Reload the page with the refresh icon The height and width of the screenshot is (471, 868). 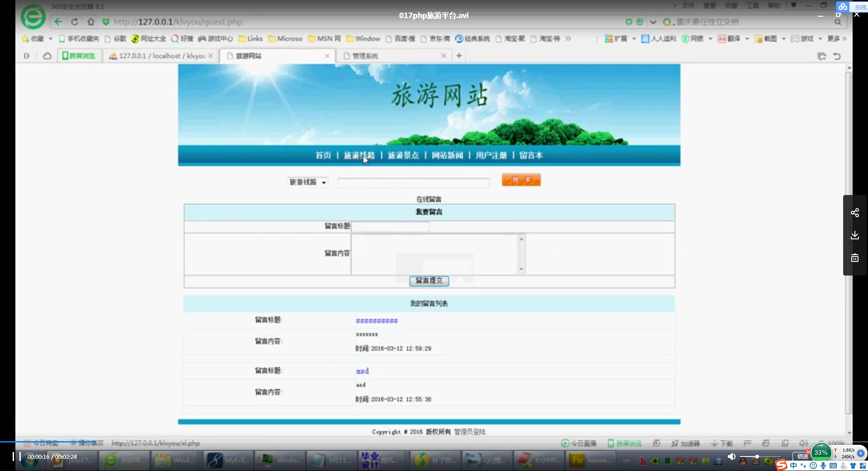coord(75,22)
